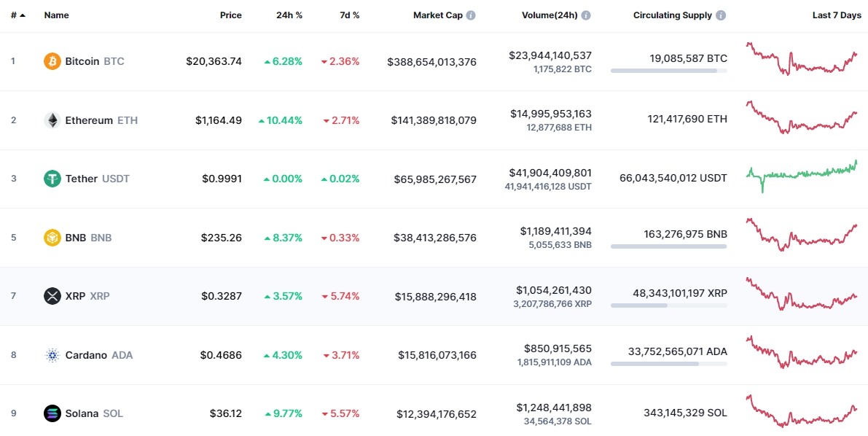Click Cardano price $0.4686

(x=221, y=355)
